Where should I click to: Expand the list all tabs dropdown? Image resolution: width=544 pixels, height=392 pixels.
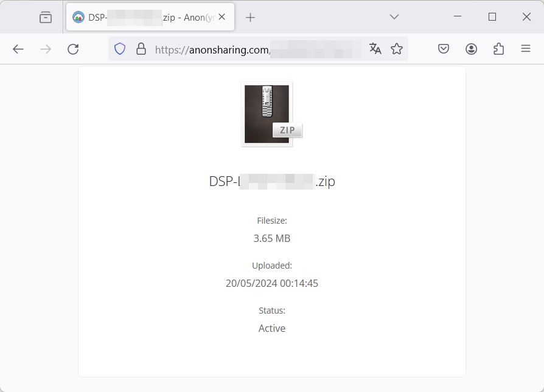394,17
